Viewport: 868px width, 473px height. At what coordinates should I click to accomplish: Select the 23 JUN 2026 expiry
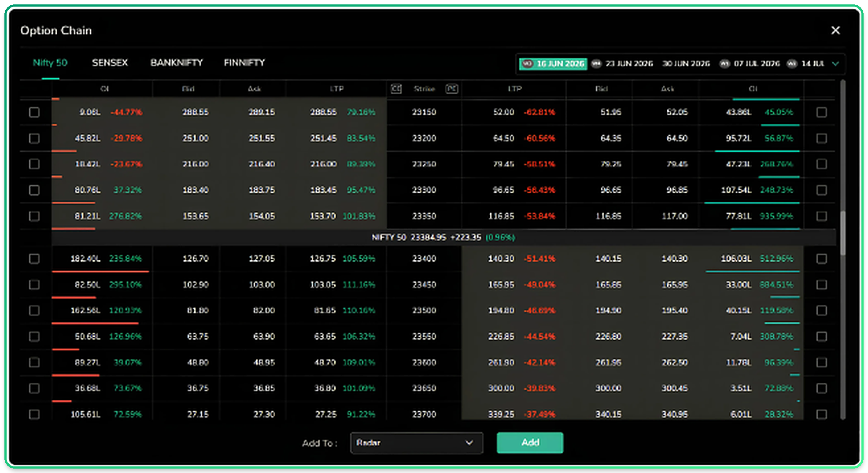coord(622,64)
